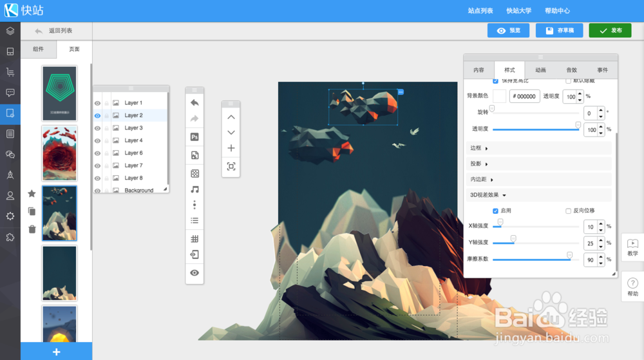This screenshot has width=644, height=360.
Task: Open the user account sidebar icon
Action: [x=10, y=196]
